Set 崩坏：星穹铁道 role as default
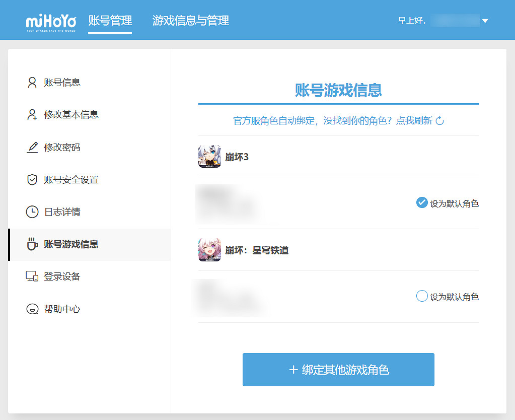515x420 pixels. [422, 296]
